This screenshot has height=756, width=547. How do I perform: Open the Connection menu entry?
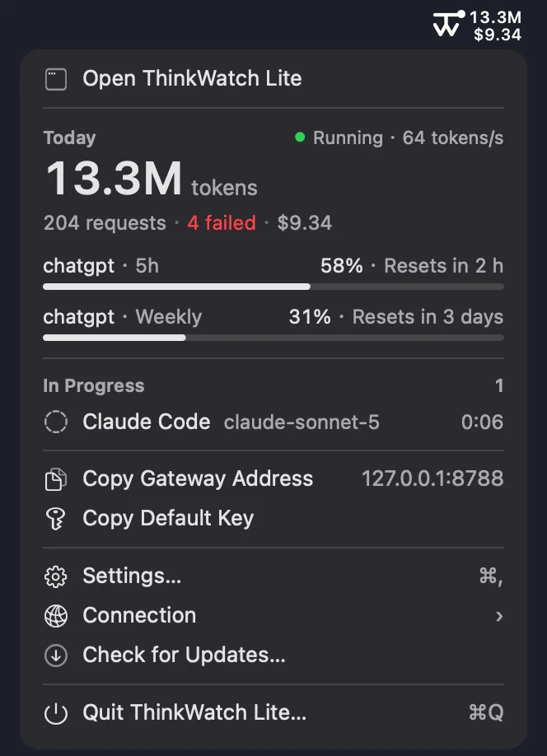coord(273,616)
